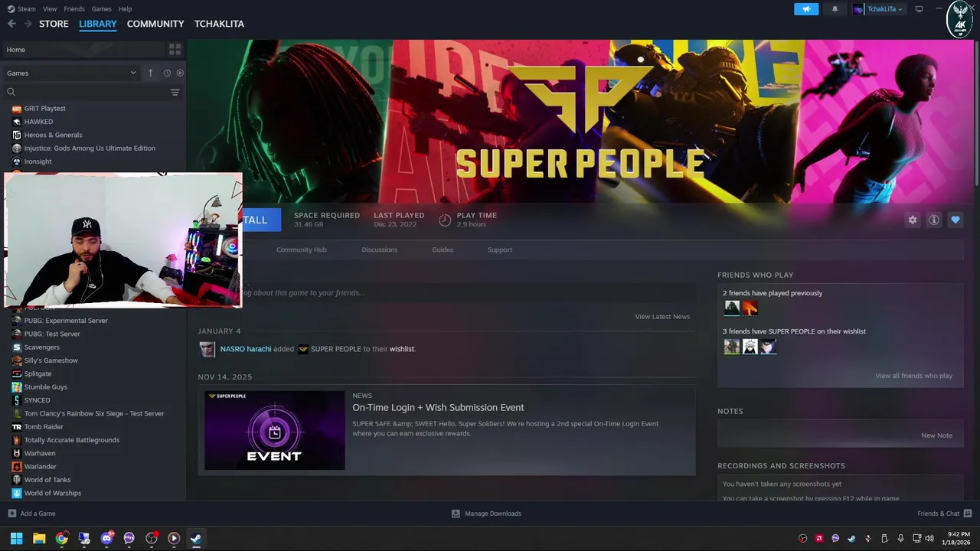The height and width of the screenshot is (551, 980).
Task: Open the Help menu
Action: tap(125, 9)
